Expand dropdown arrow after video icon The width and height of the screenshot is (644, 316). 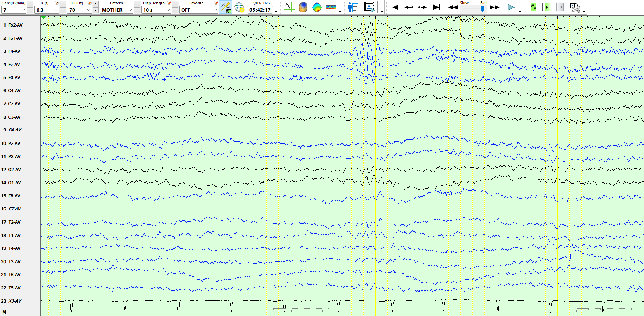point(382,11)
